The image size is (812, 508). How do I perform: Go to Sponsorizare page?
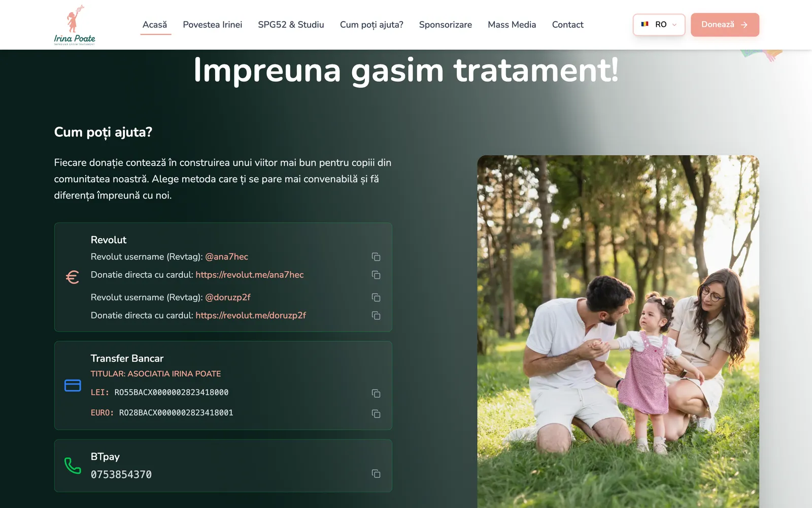tap(446, 24)
